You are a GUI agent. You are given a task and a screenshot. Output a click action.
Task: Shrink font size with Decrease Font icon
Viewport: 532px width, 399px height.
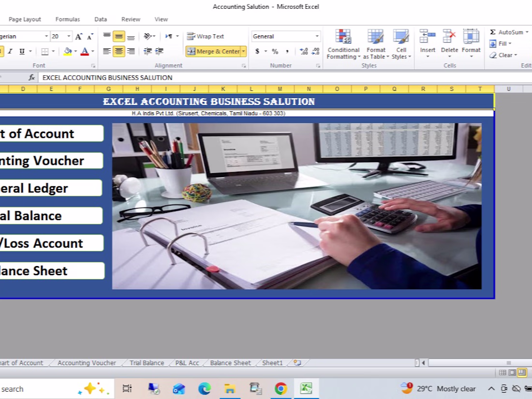[x=90, y=36]
